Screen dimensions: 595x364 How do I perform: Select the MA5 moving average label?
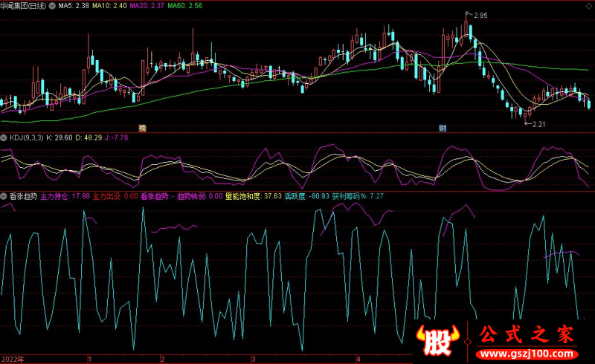click(x=74, y=5)
